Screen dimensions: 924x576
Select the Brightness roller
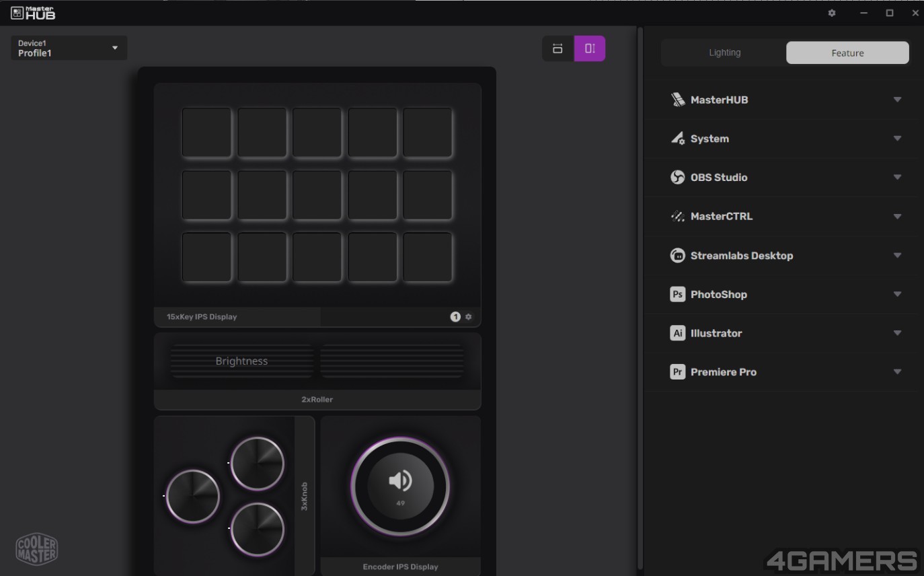click(241, 361)
